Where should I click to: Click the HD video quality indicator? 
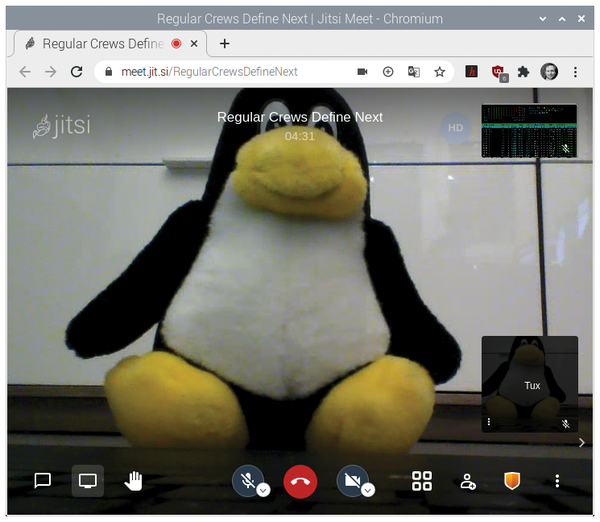click(455, 128)
